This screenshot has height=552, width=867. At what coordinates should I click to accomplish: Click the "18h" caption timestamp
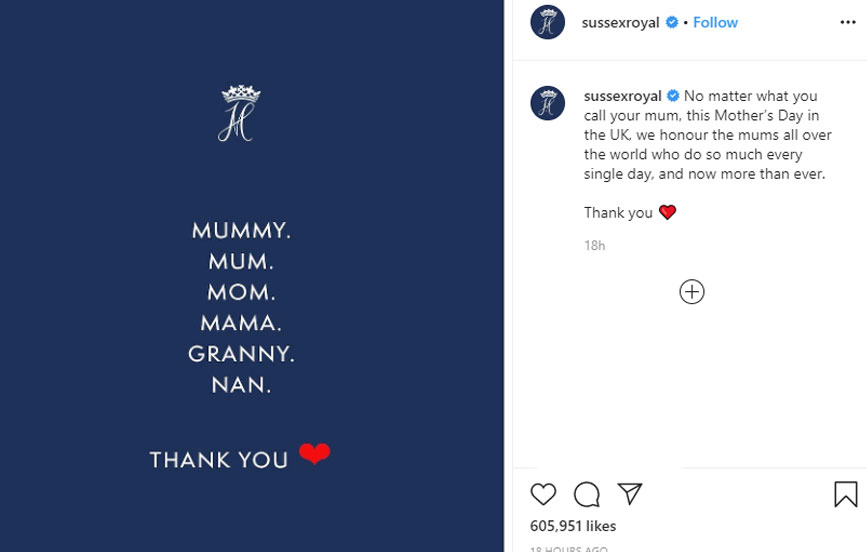[595, 245]
